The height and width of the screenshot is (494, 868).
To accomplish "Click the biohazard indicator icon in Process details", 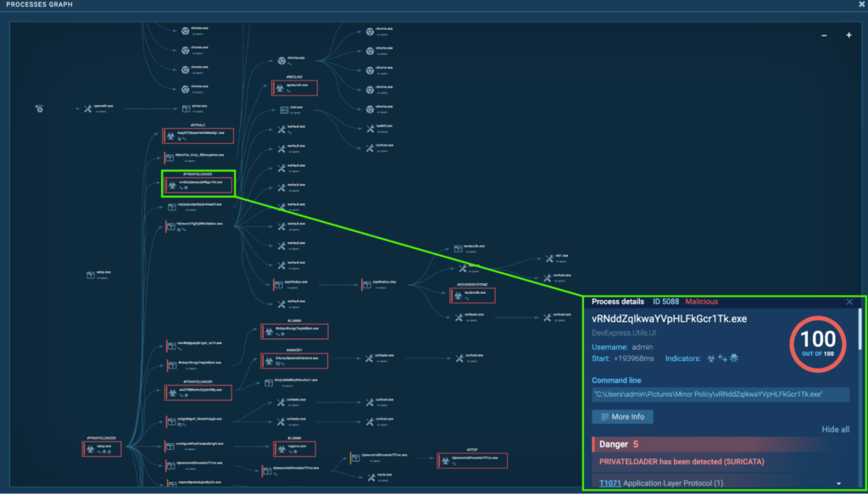I will pos(710,358).
